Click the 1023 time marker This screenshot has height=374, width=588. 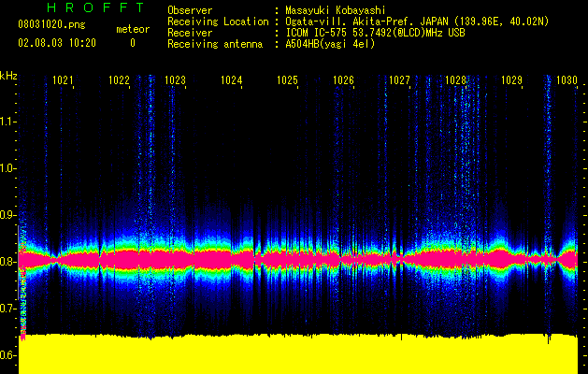tap(175, 80)
